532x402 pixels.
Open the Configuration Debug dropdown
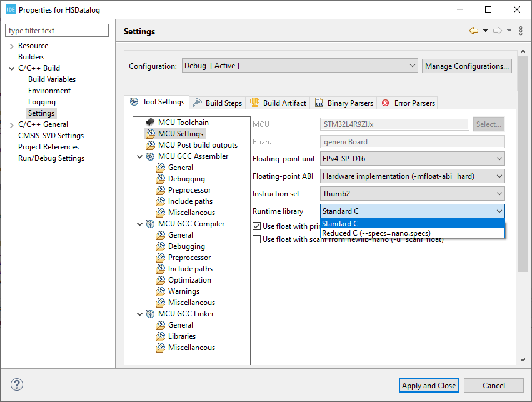[x=299, y=66]
